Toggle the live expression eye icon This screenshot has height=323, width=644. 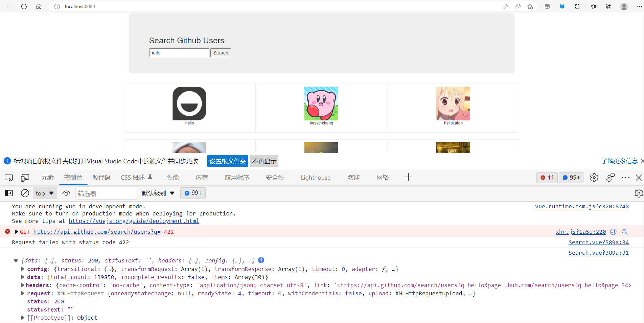pyautogui.click(x=66, y=193)
